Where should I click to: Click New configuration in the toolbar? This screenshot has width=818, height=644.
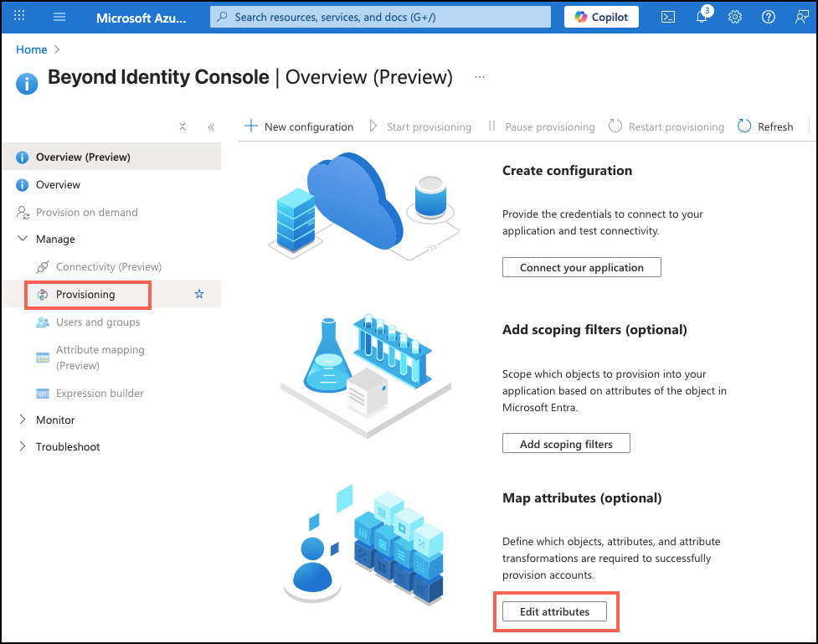click(x=299, y=126)
